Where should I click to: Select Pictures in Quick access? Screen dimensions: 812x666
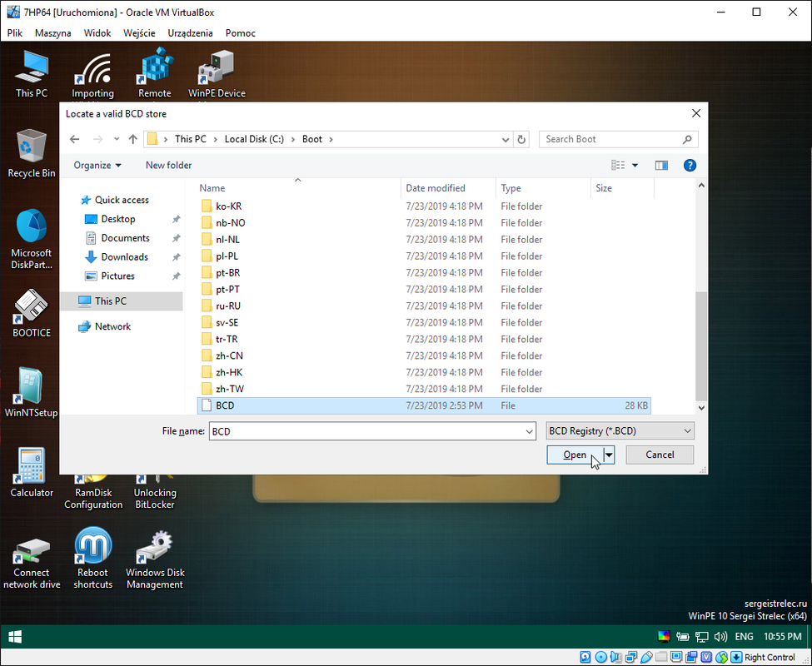click(x=118, y=276)
